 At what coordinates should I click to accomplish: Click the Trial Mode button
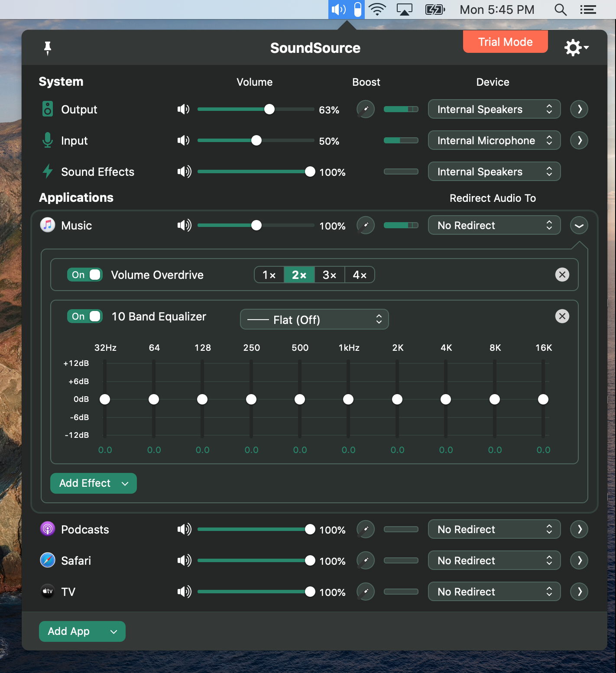(506, 42)
